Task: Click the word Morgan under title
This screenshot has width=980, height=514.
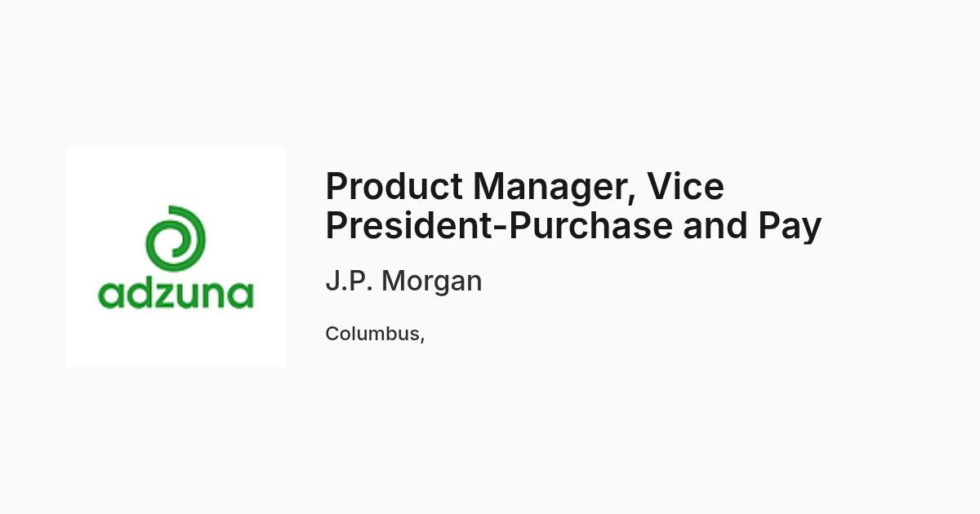Action: pos(432,282)
